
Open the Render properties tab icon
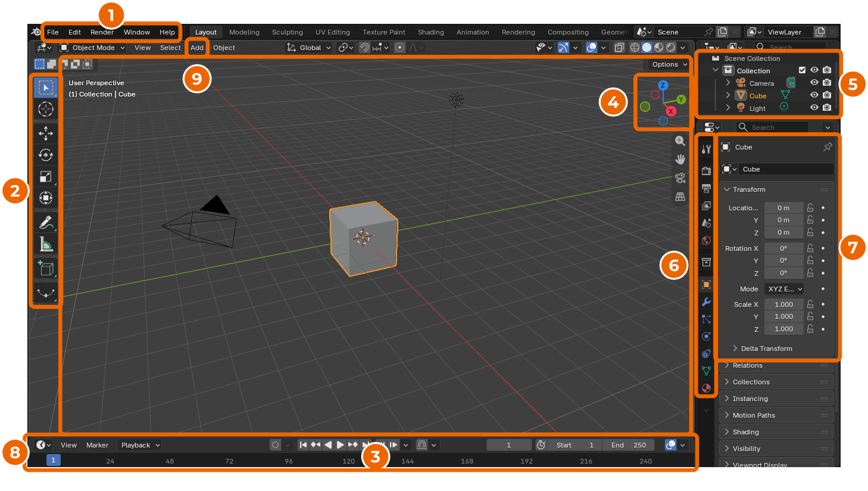click(706, 171)
